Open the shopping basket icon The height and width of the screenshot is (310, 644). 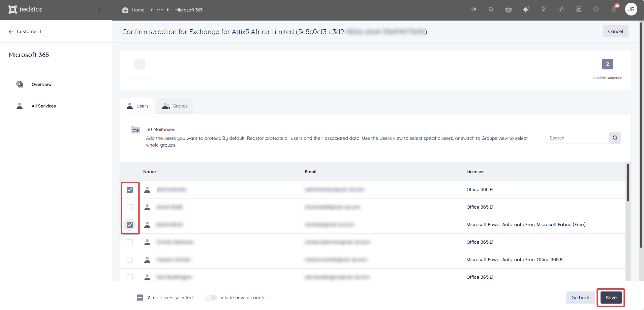click(x=509, y=9)
